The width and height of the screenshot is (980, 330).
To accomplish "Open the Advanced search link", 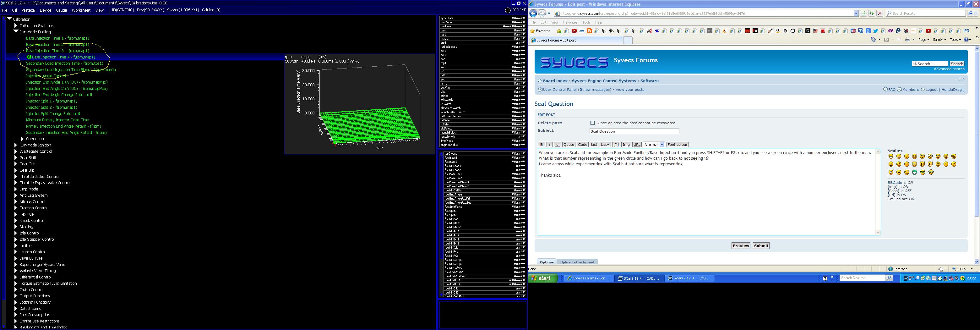I will [949, 69].
